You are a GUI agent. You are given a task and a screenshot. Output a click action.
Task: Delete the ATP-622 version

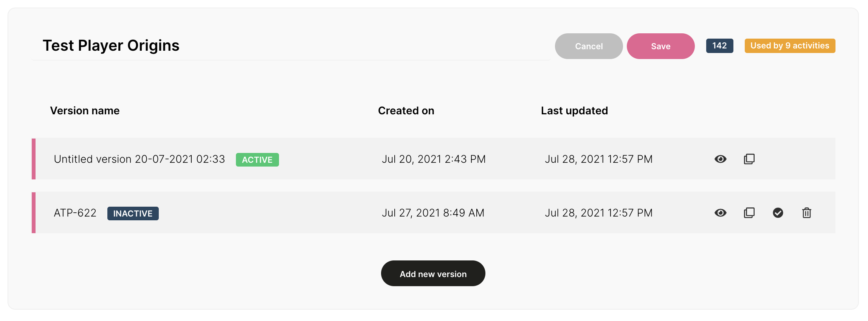[x=806, y=213]
